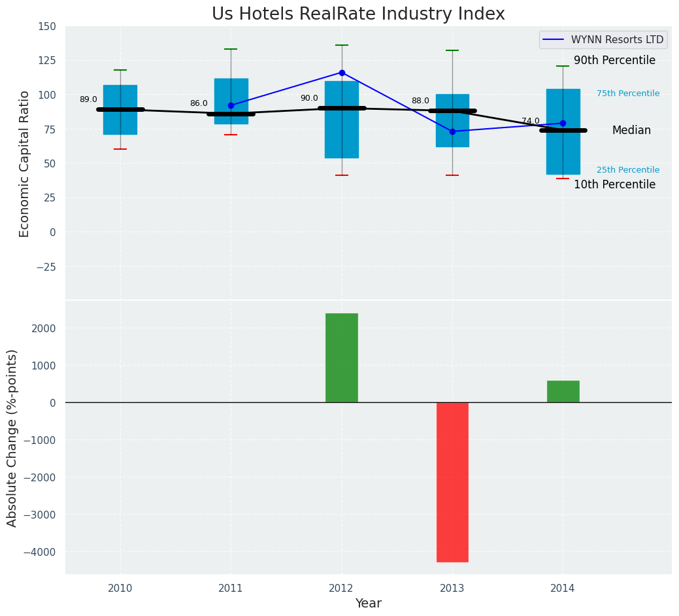
Task: Click the 90th Percentile annotation label
Action: (614, 61)
